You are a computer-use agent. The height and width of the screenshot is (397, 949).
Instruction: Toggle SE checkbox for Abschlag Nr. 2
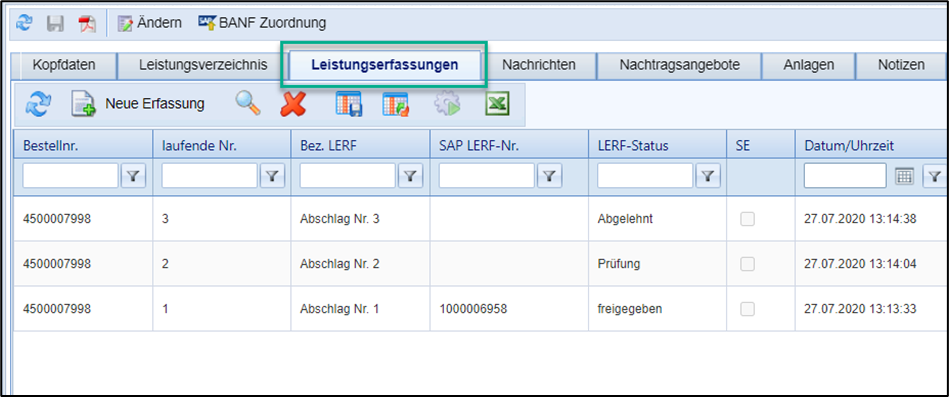coord(748,264)
